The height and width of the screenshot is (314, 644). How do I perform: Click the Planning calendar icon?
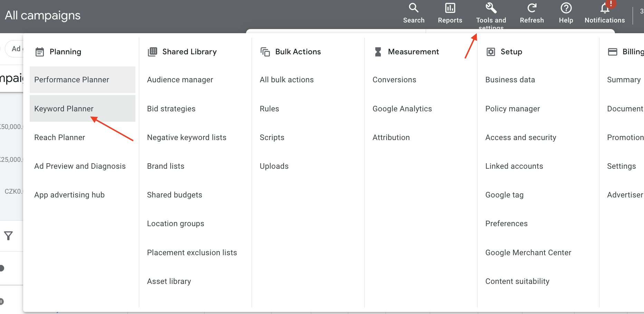40,52
